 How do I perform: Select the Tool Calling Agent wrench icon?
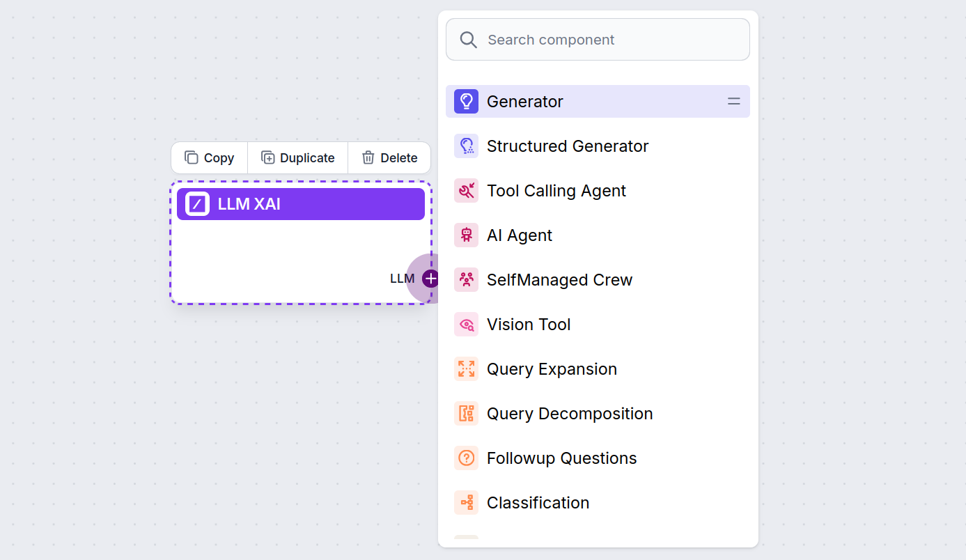click(x=466, y=190)
